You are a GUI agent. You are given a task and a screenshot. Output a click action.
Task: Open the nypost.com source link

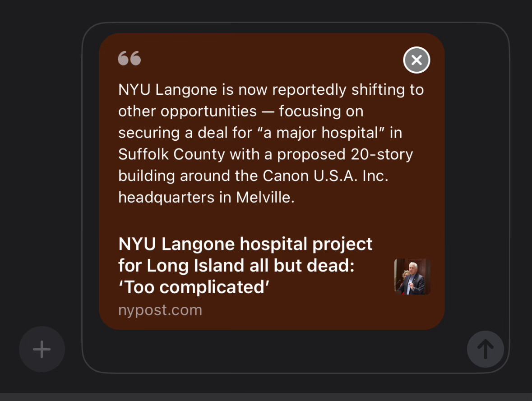click(x=160, y=310)
